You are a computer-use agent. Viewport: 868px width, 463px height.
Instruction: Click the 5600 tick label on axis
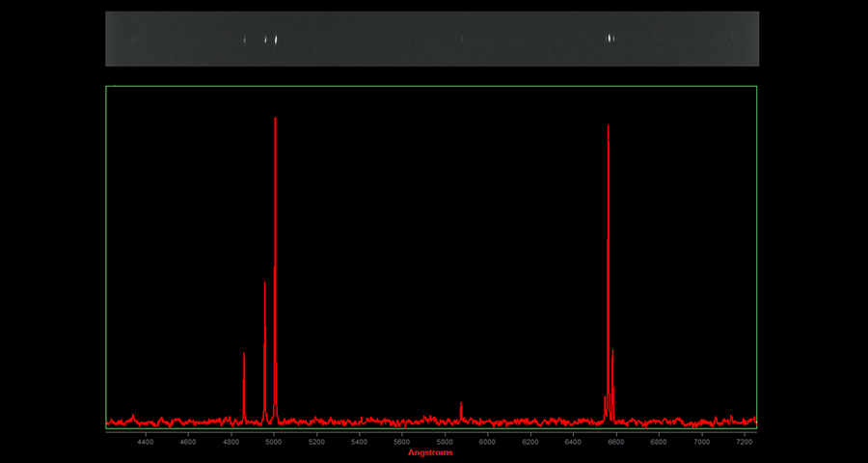click(x=402, y=442)
